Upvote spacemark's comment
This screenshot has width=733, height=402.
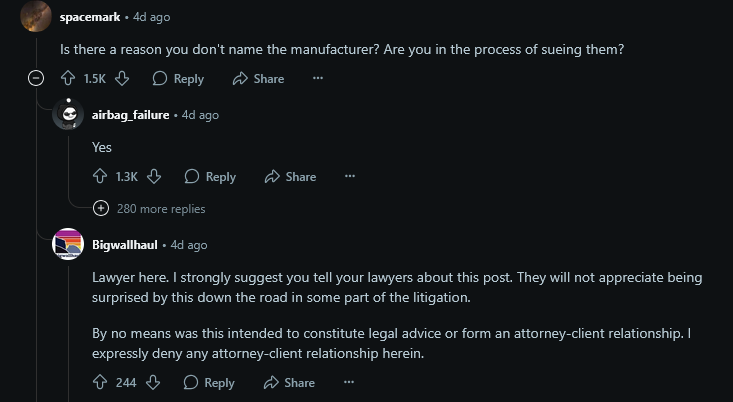[x=68, y=79]
